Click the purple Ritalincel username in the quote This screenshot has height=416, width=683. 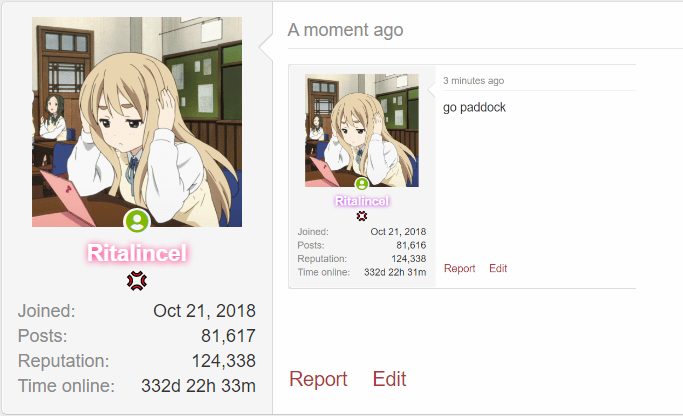[x=362, y=201]
